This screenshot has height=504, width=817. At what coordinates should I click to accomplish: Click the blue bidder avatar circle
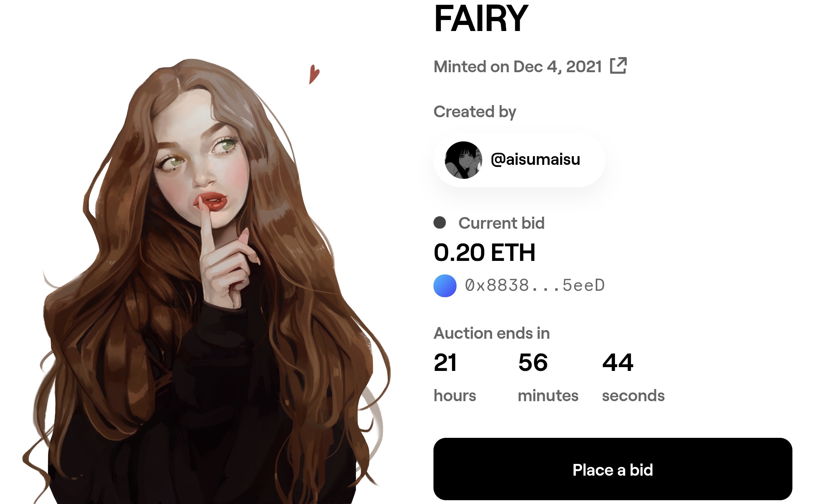pyautogui.click(x=445, y=286)
